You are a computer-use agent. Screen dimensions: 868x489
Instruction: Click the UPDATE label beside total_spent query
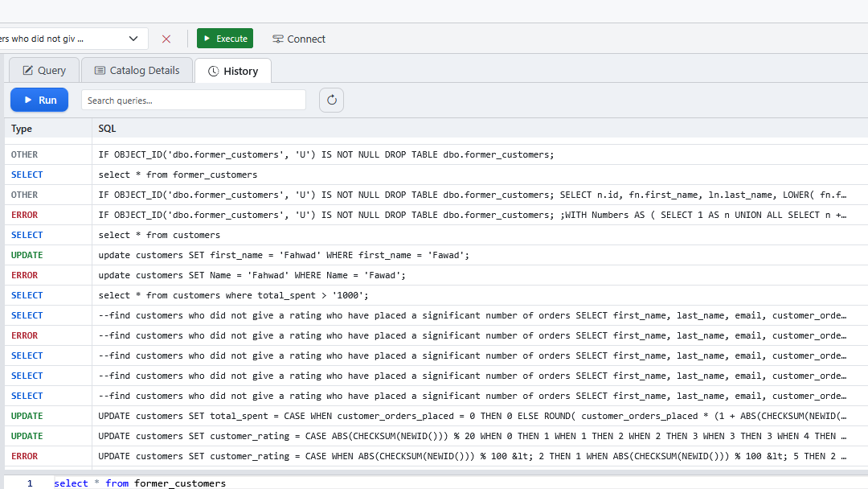[27, 416]
